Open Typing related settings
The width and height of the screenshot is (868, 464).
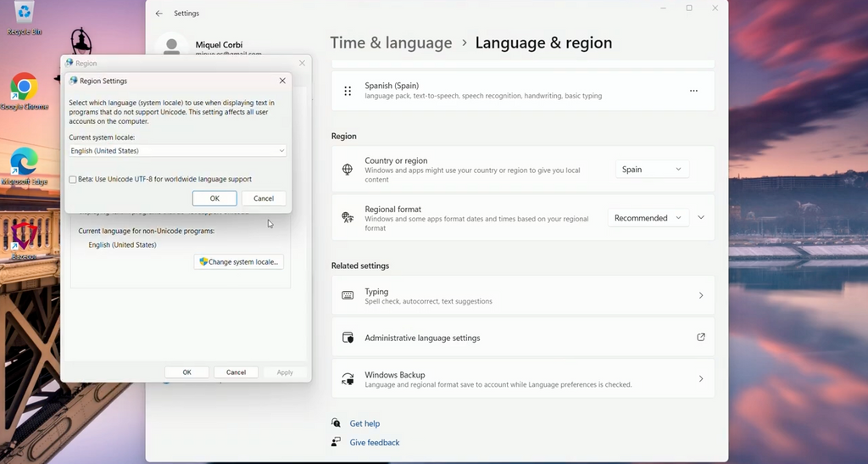(522, 295)
